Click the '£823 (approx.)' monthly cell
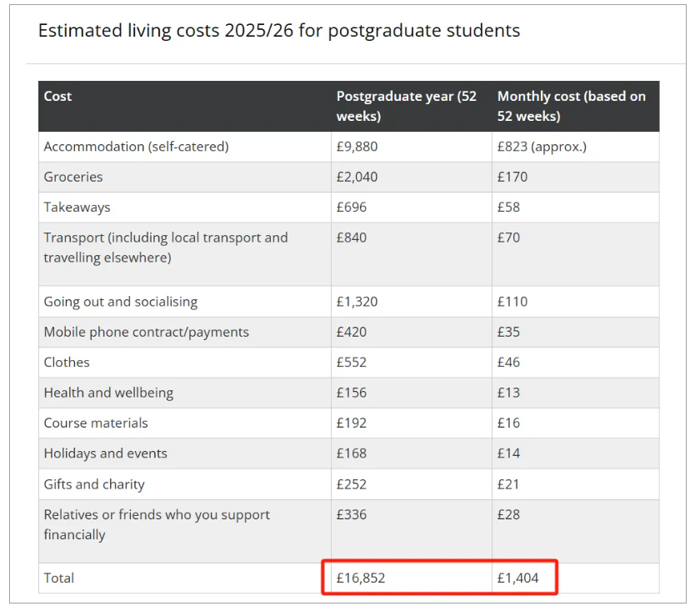Viewport: 700px width, 611px height. click(x=542, y=147)
